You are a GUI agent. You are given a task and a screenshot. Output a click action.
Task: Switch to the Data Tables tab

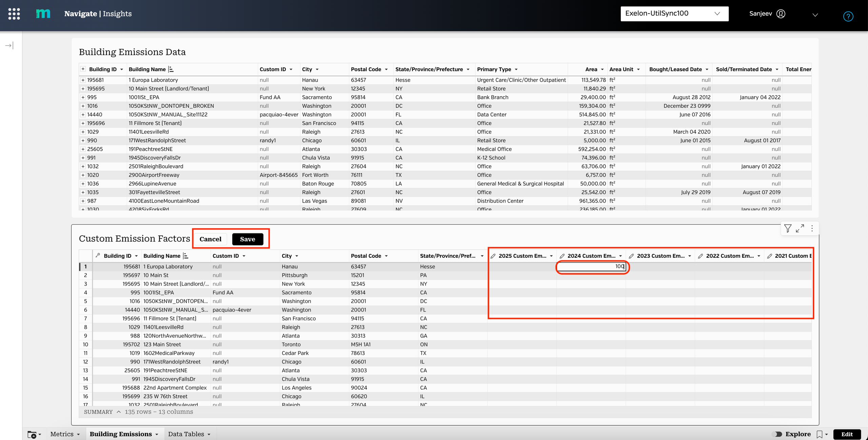tap(186, 434)
